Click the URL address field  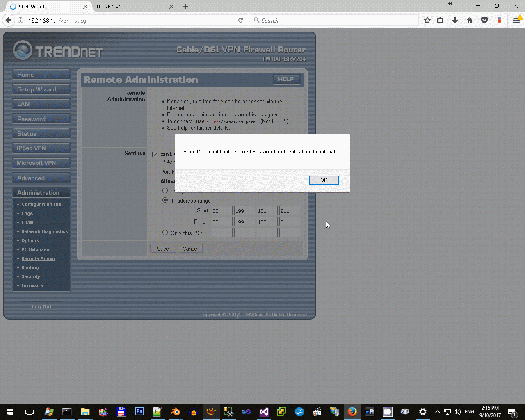point(130,20)
